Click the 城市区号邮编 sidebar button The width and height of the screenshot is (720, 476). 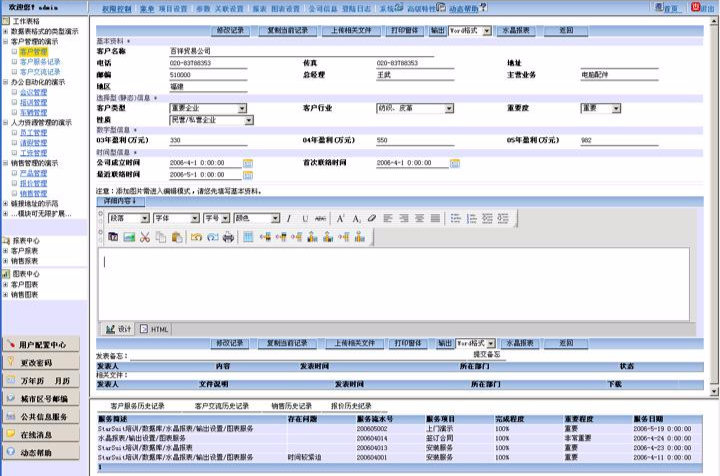point(41,398)
